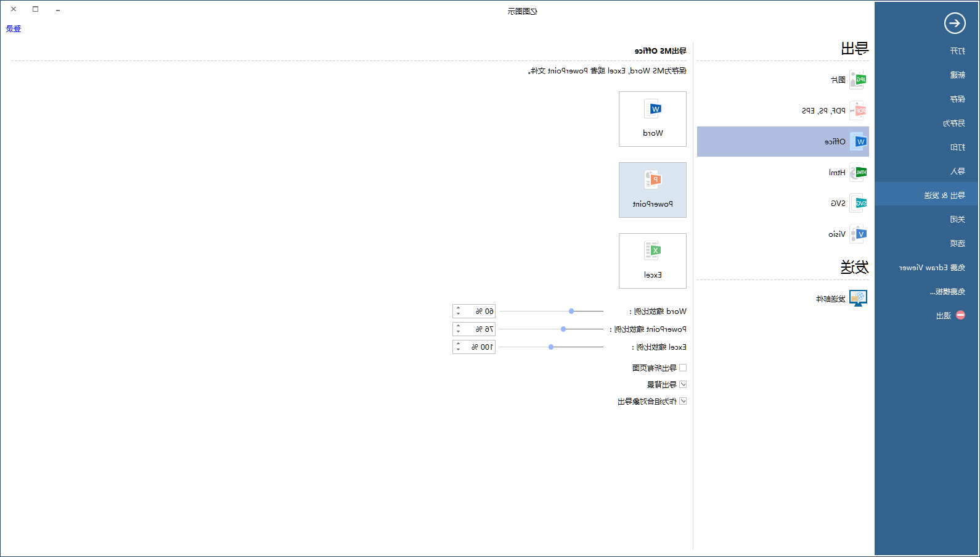Click the 亿图图示 window title

523,11
